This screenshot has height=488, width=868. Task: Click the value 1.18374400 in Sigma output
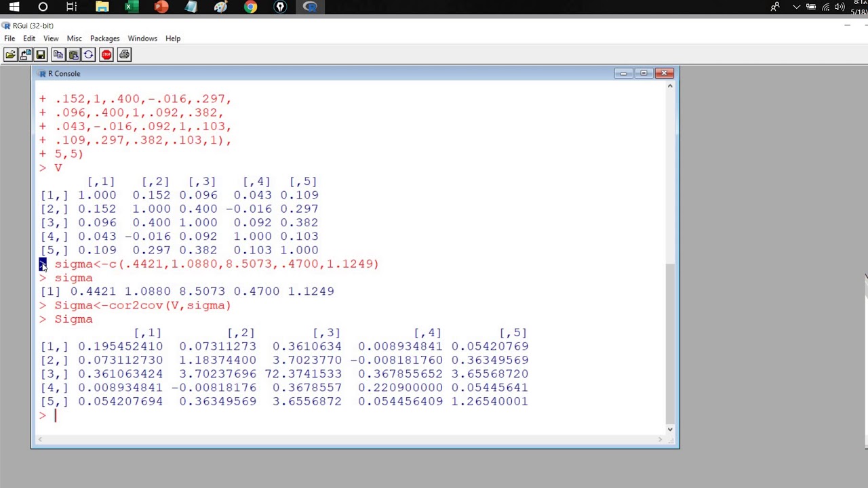218,361
